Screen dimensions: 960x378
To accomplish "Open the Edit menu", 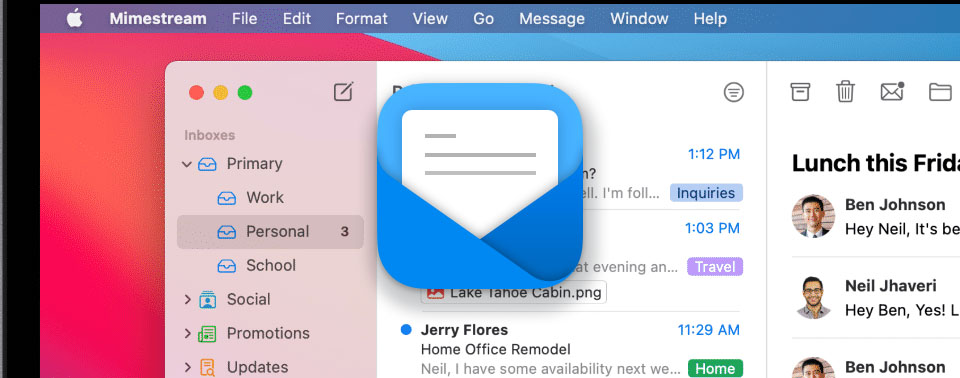I will (297, 19).
